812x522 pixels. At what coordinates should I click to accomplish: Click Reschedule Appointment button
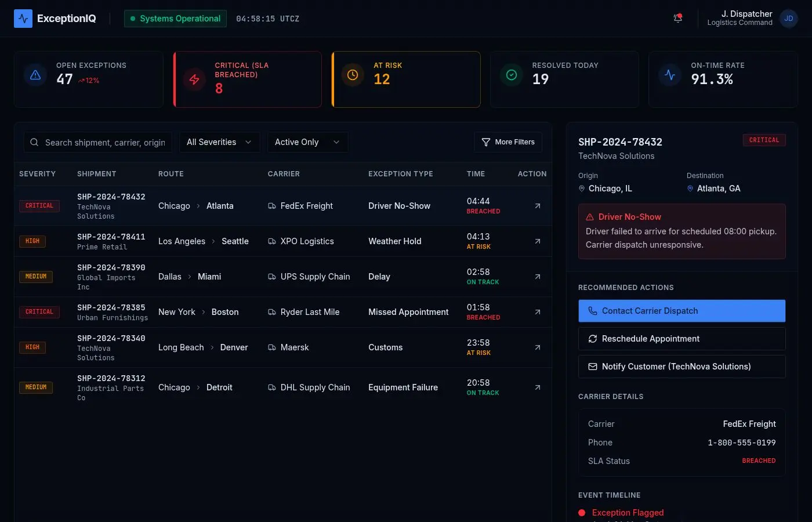681,339
